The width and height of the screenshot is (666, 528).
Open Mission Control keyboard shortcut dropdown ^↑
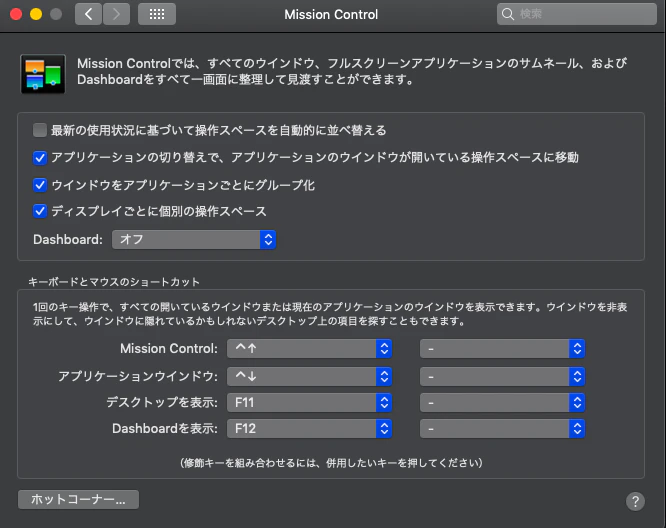point(309,349)
